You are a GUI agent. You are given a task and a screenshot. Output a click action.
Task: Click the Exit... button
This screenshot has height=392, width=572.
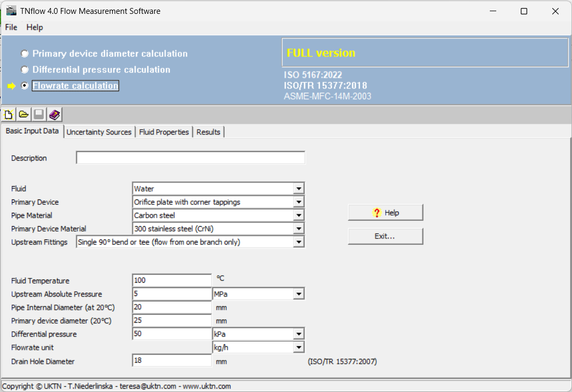tap(385, 236)
